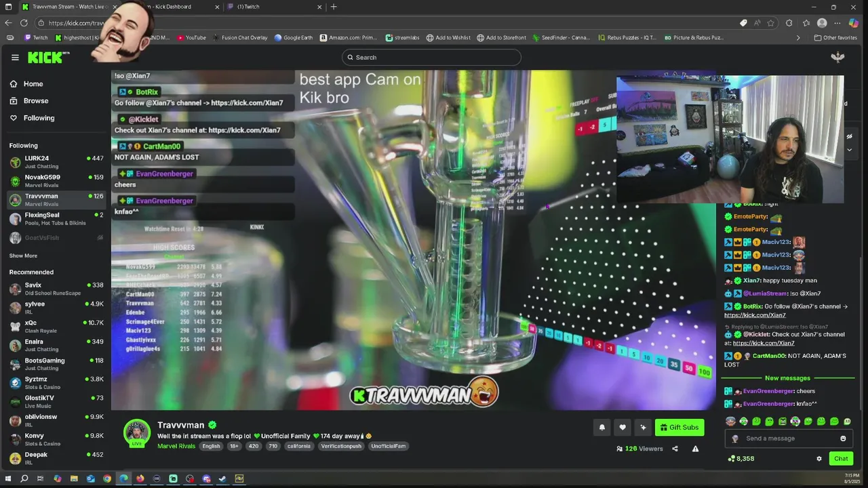Expand the Show More following list
Viewport: 868px width, 488px height.
coord(23,256)
